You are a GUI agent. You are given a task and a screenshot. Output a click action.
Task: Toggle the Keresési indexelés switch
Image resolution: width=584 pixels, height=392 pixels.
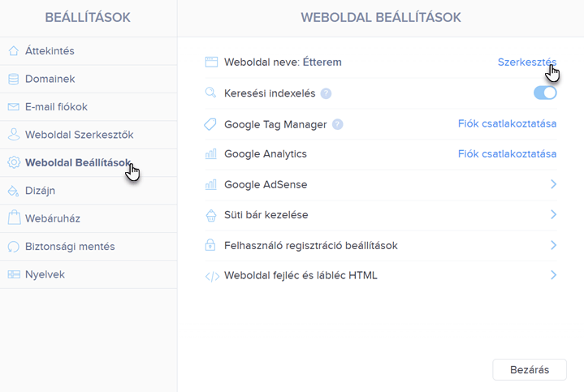[x=545, y=93]
